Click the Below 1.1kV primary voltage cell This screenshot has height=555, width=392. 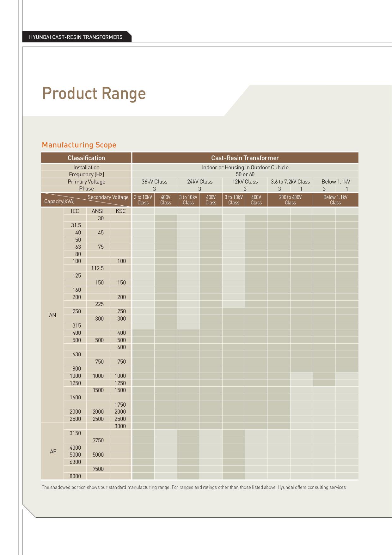336,182
